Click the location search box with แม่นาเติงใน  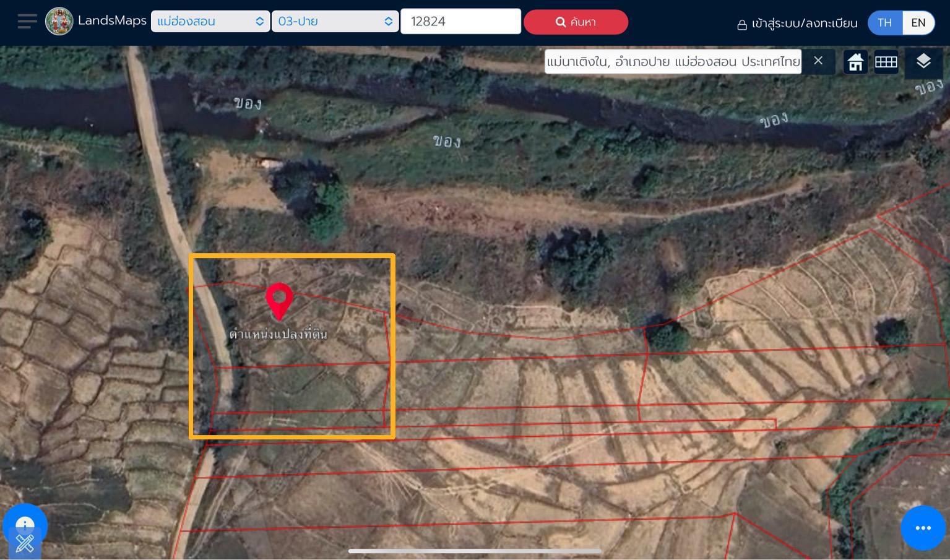click(x=673, y=62)
